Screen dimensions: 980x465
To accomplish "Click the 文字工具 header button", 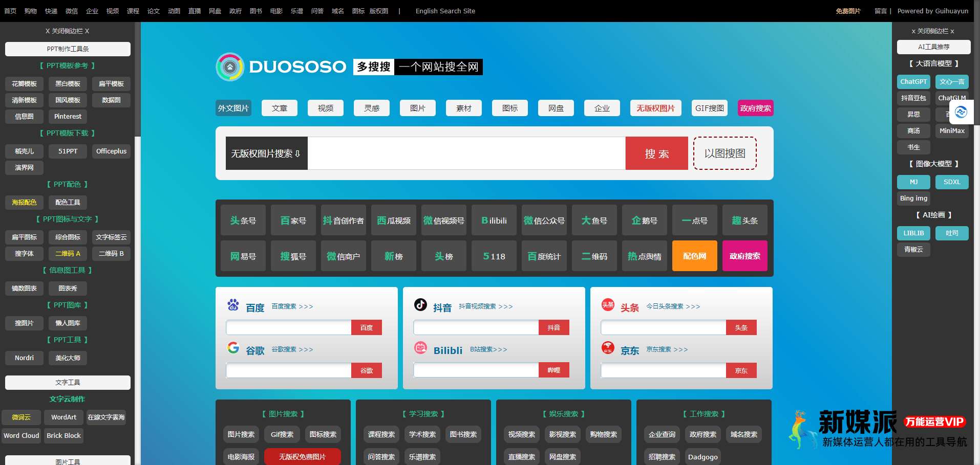I will tap(68, 383).
